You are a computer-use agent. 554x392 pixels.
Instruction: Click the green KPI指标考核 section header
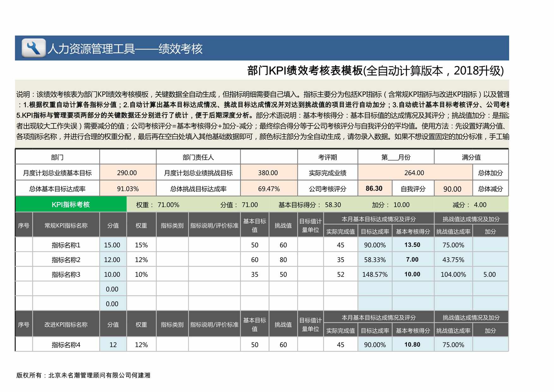71,204
